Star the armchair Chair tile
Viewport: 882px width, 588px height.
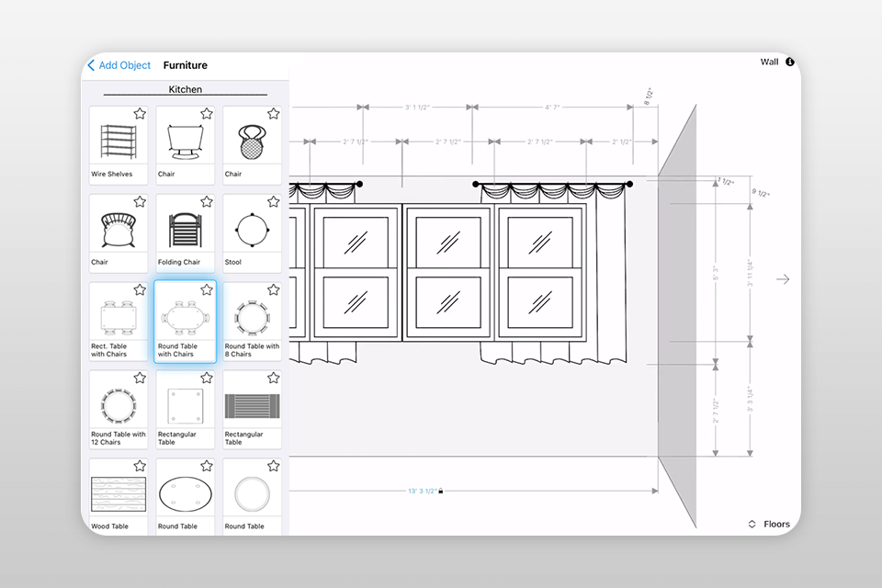(x=207, y=114)
